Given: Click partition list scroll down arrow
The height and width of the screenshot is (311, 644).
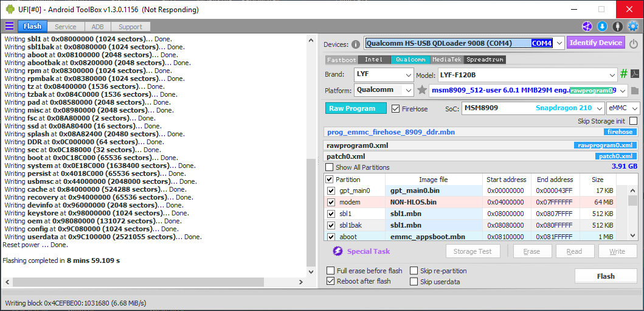Looking at the screenshot, I should click(633, 236).
